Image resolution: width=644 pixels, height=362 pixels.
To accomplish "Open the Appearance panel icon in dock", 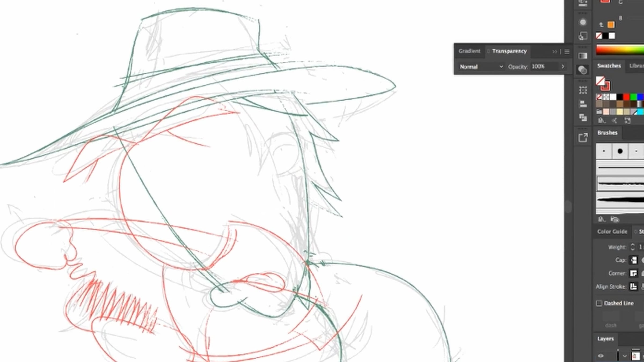I will (x=583, y=22).
